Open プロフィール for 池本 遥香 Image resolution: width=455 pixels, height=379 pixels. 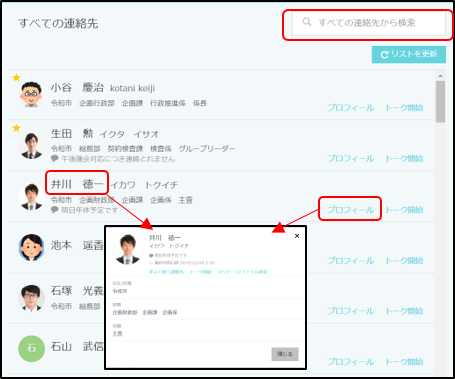pos(351,260)
